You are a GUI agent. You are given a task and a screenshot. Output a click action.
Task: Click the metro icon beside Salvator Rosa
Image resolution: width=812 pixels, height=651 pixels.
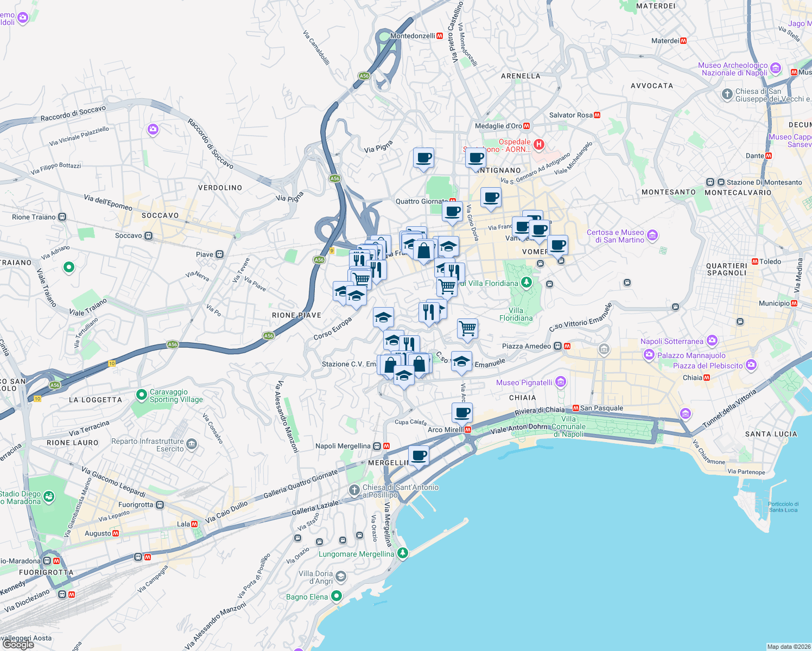click(598, 115)
